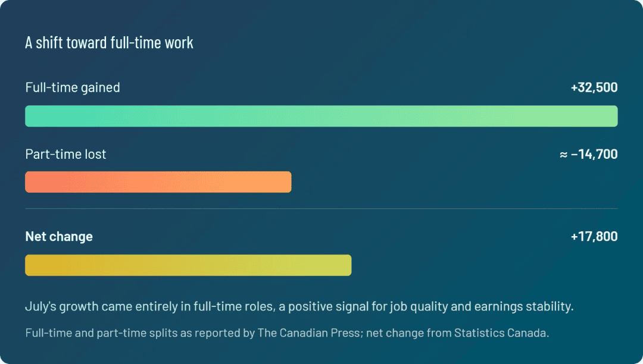This screenshot has height=364, width=643.
Task: Click the +32,500 value
Action: tap(594, 87)
